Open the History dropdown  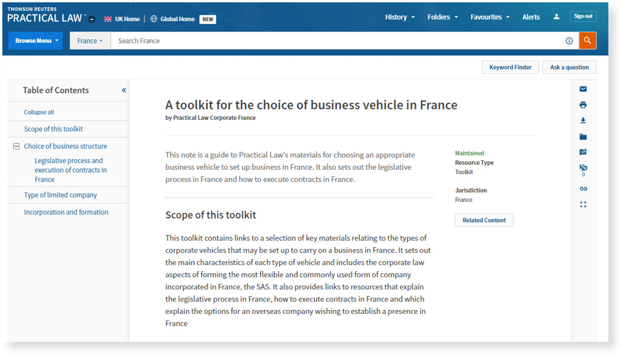[400, 17]
